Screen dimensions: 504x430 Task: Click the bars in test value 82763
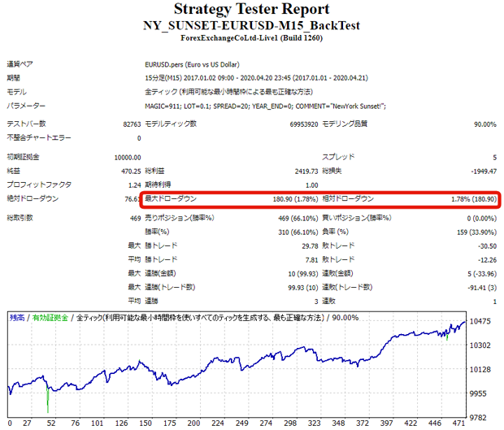[132, 124]
